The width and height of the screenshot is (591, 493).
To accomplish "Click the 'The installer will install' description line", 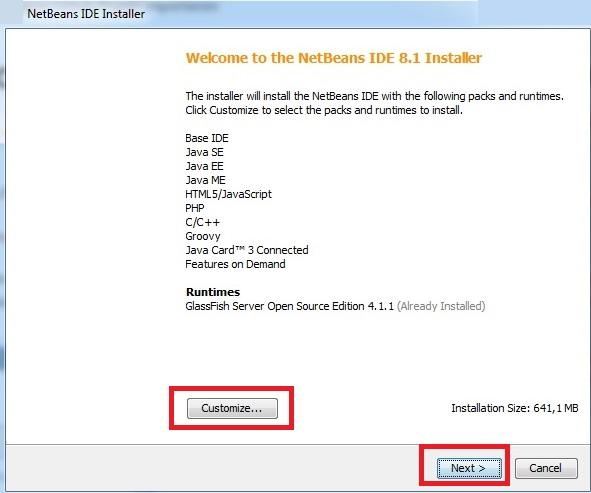I will click(x=375, y=96).
